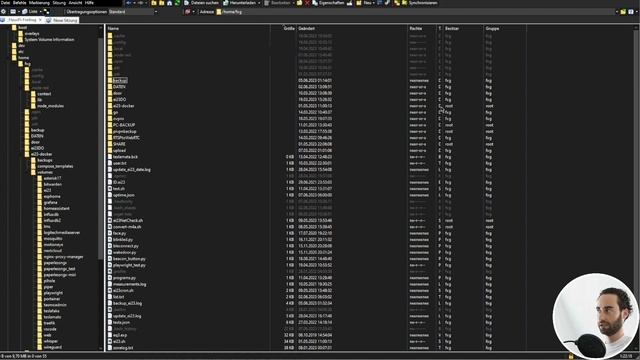Screen dimensions: 640x360
Task: Click the Neu toolbar button
Action: click(x=364, y=3)
